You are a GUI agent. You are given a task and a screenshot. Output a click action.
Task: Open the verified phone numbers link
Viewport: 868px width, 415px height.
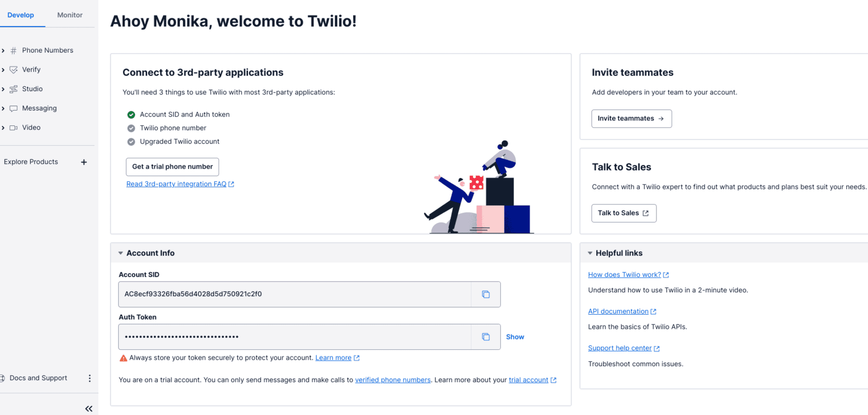click(x=393, y=380)
